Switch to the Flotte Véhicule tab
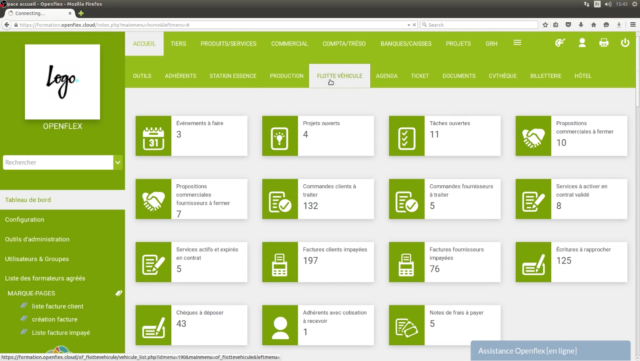This screenshot has height=361, width=640. click(340, 76)
